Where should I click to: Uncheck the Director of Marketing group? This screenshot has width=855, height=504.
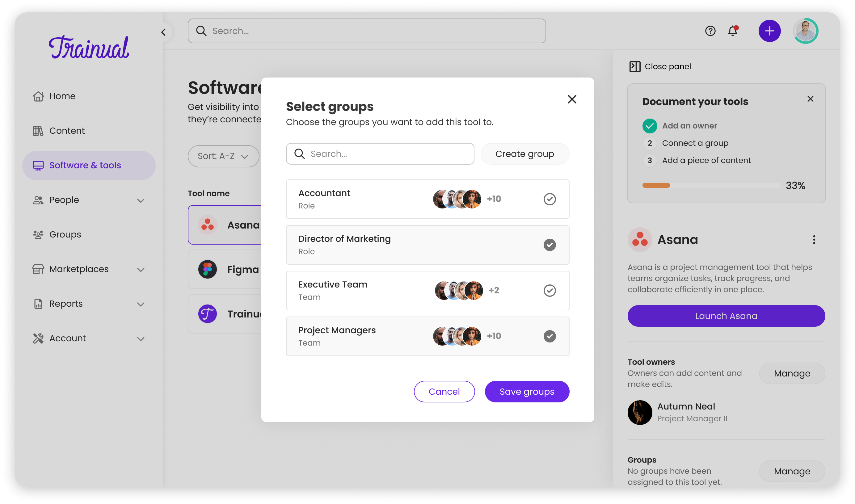[x=549, y=245]
